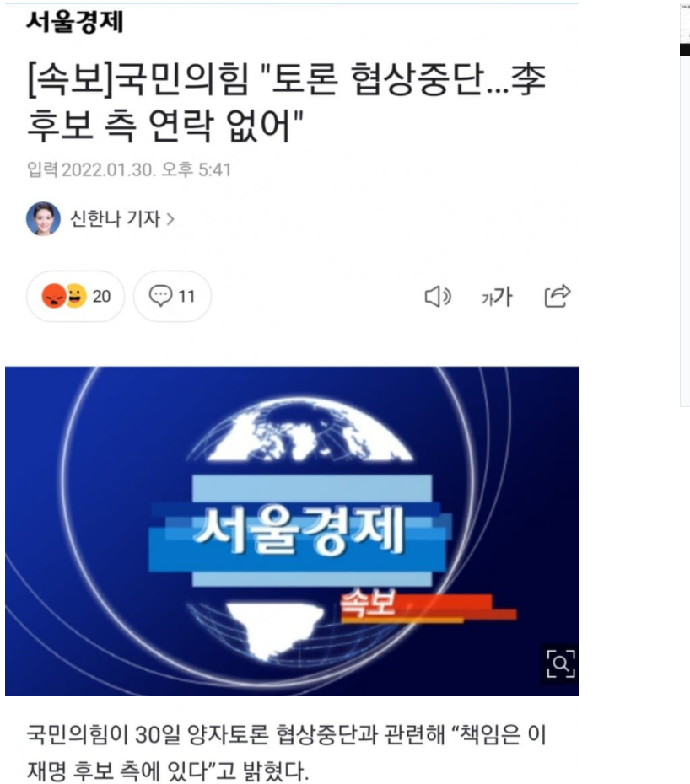
Task: Click the article body paragraph text
Action: [x=286, y=753]
